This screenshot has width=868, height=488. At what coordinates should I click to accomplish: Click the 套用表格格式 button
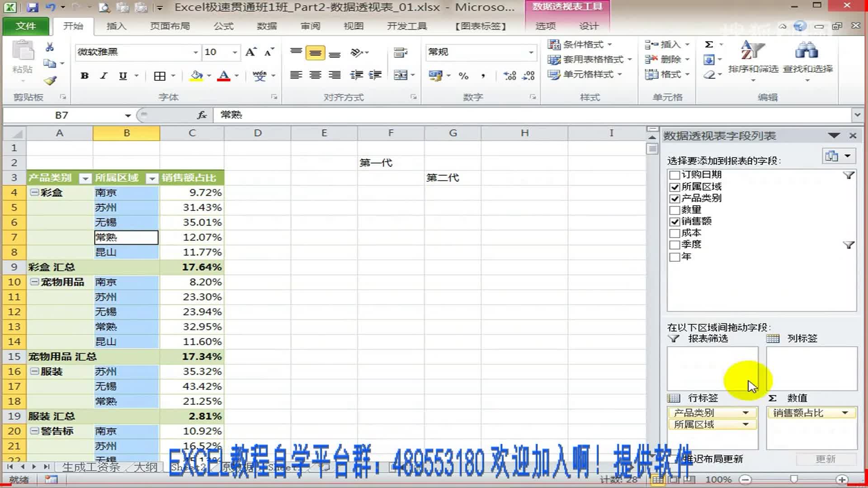point(588,59)
